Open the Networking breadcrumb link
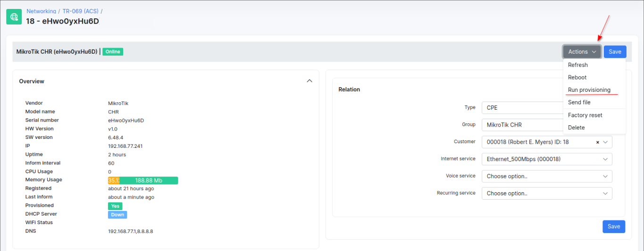644x251 pixels. tap(41, 11)
